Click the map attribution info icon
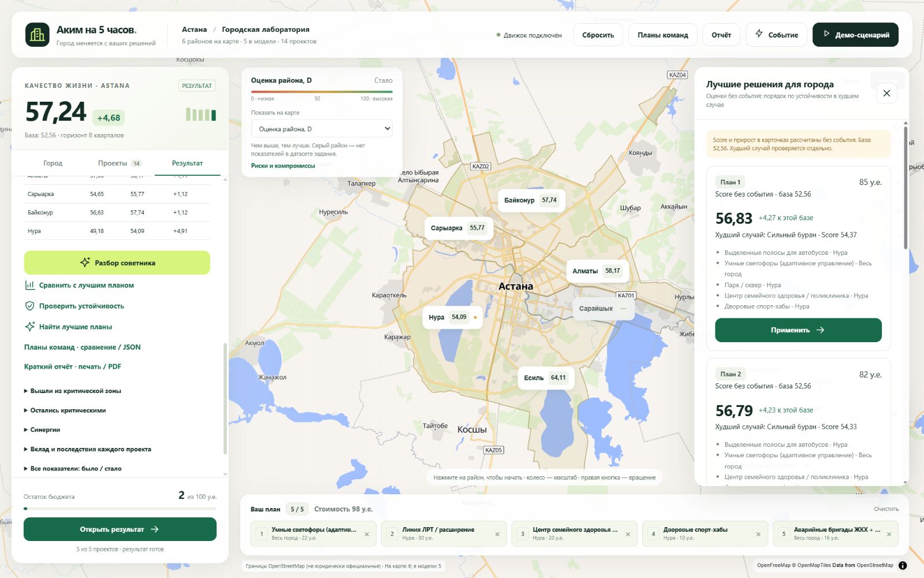The height and width of the screenshot is (578, 924). coord(903,565)
